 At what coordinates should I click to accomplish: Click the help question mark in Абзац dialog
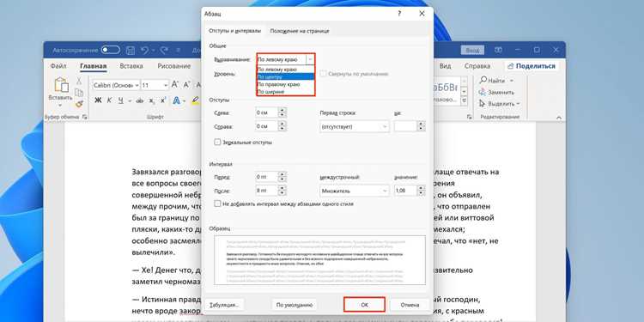pyautogui.click(x=399, y=14)
